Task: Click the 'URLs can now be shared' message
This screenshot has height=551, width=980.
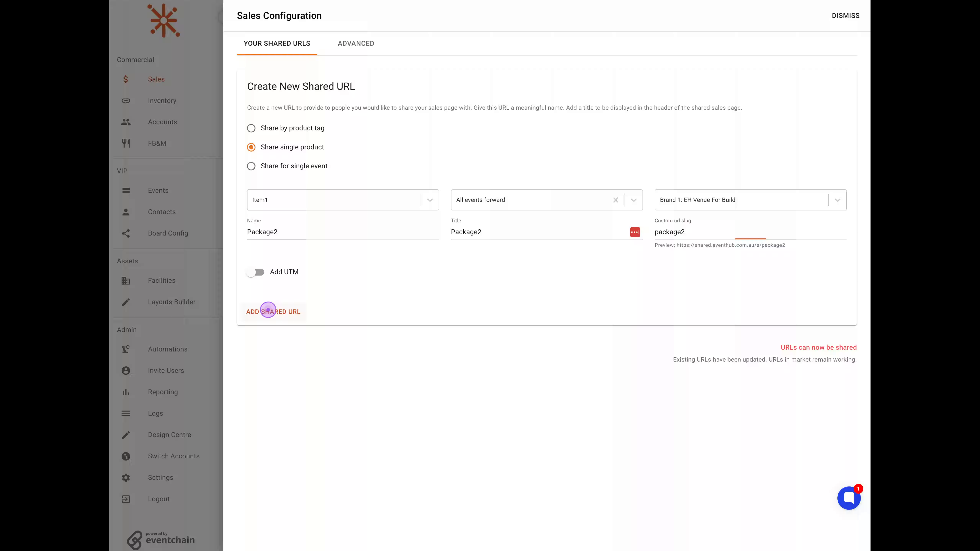Action: click(818, 348)
